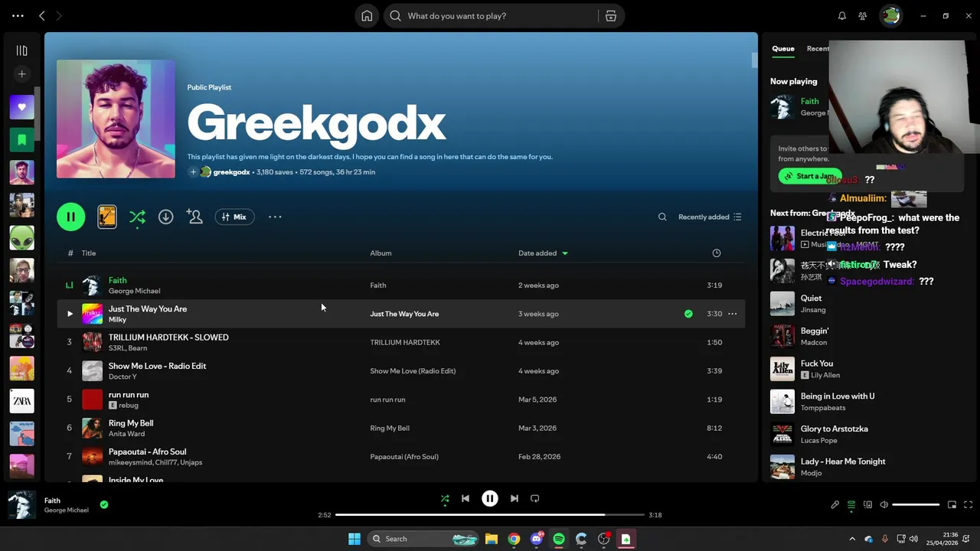Viewport: 980px width, 551px height.
Task: Open the Recently added sort dropdown
Action: (x=710, y=217)
